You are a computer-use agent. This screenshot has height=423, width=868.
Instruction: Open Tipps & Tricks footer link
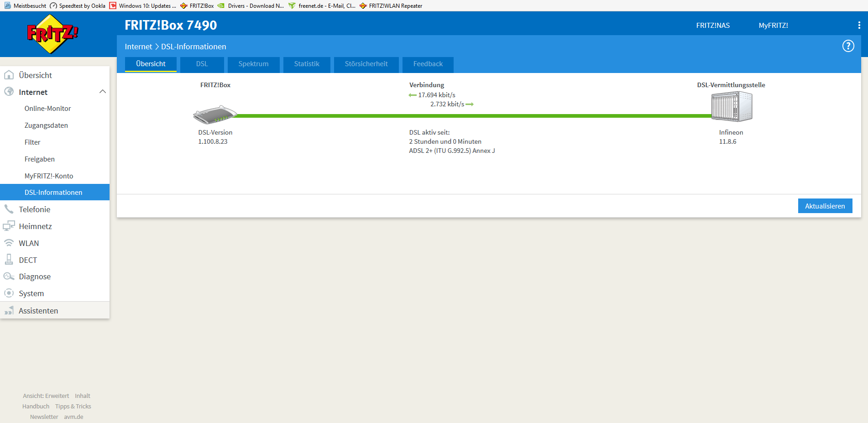click(x=73, y=406)
